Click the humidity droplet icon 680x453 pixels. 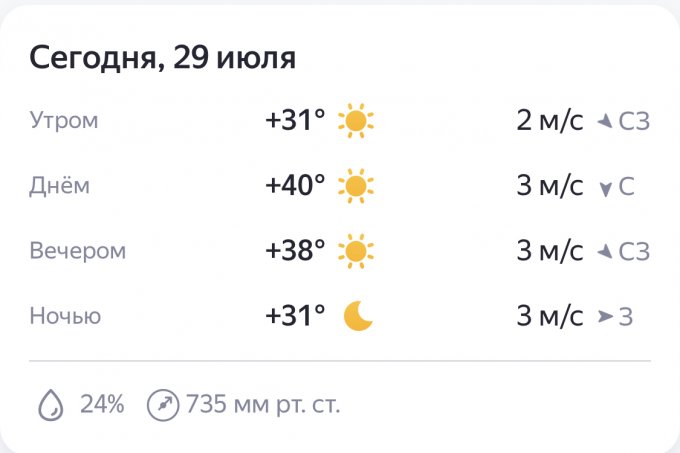click(x=50, y=405)
